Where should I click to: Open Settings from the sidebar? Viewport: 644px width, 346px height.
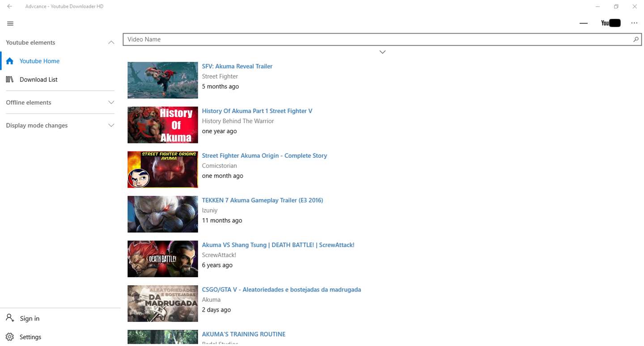[60, 337]
